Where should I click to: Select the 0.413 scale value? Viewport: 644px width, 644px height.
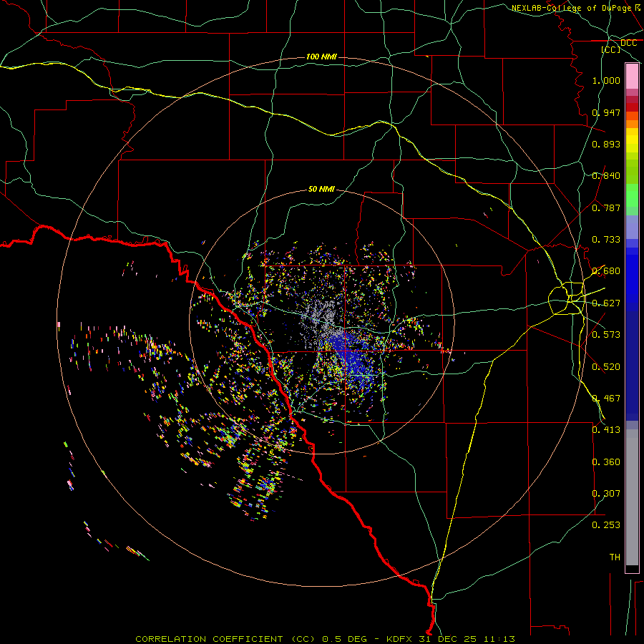(606, 430)
